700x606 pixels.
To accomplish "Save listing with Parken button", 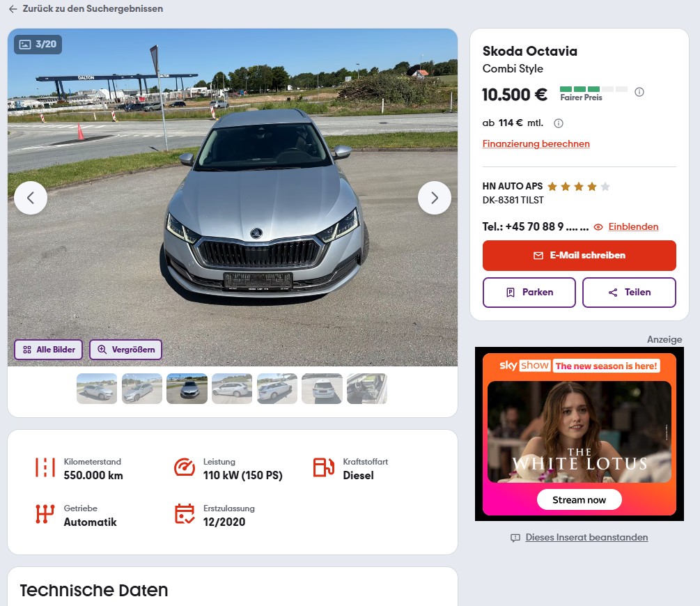I will coord(529,293).
